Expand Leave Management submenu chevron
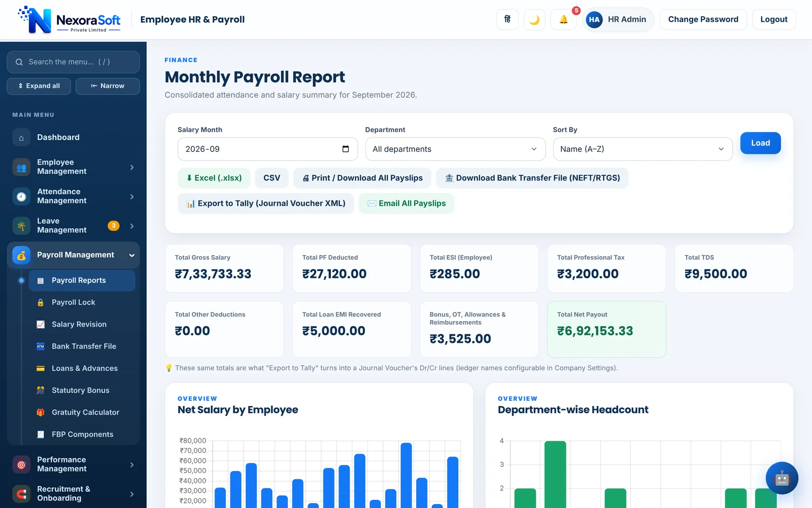This screenshot has width=812, height=508. (x=132, y=226)
